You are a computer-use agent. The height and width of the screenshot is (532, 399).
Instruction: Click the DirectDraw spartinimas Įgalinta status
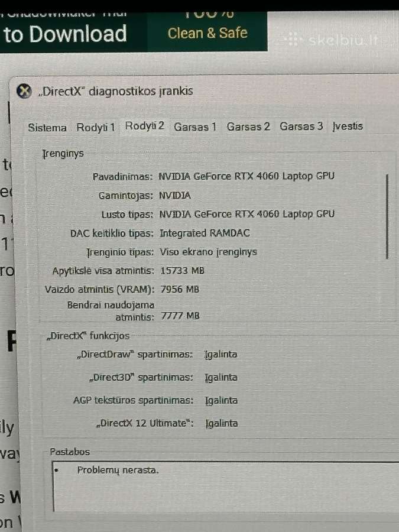[221, 355]
